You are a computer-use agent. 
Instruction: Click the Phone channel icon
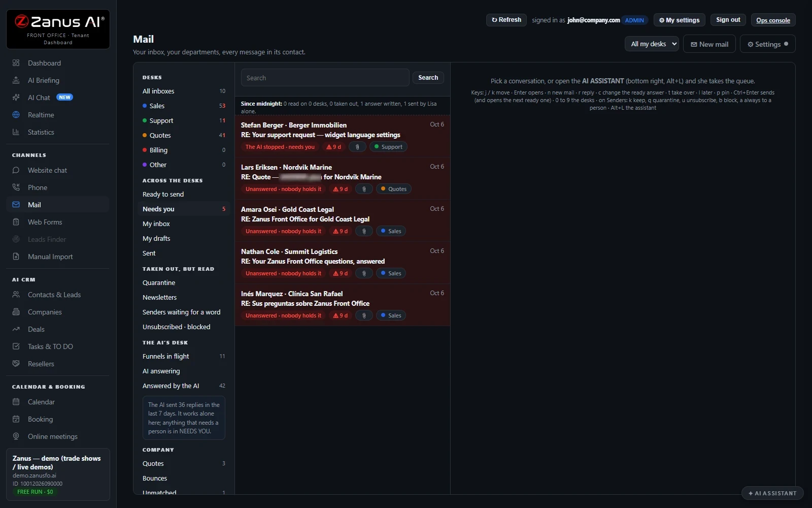pyautogui.click(x=16, y=187)
